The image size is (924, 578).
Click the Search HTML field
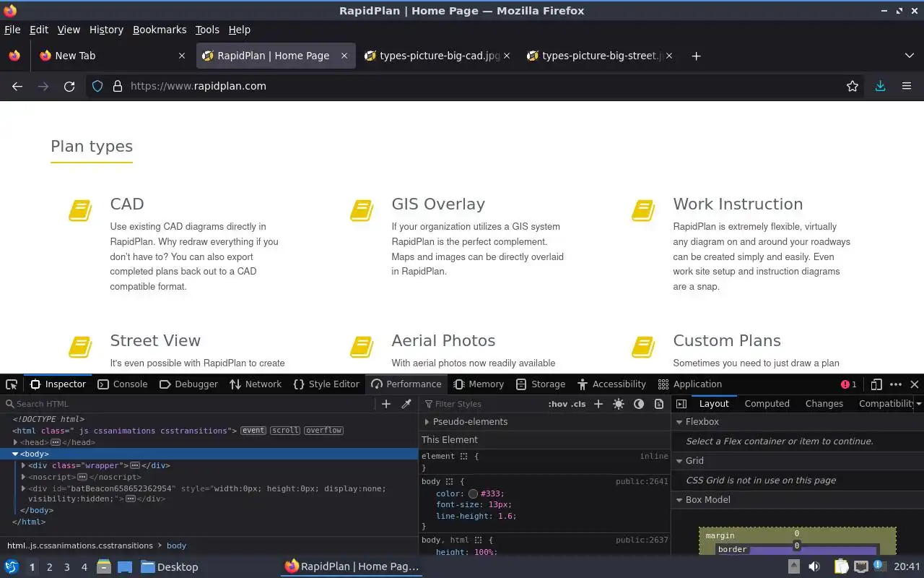pyautogui.click(x=188, y=404)
